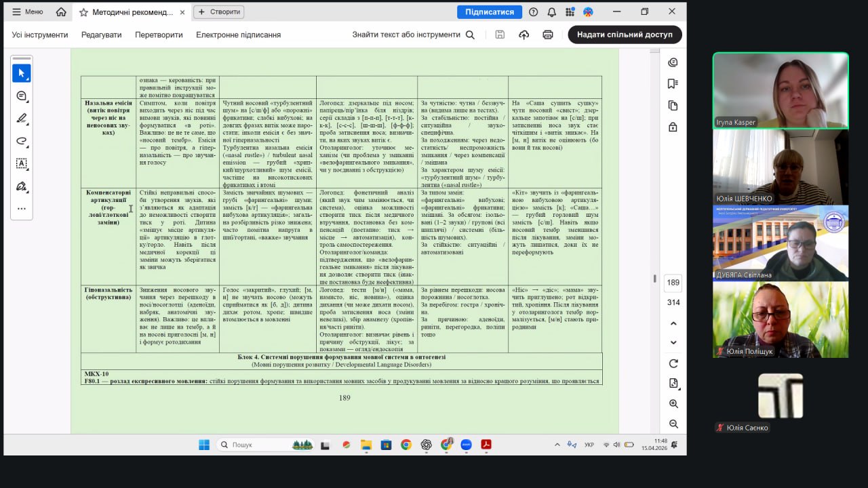
Task: Select the text box tool
Action: click(x=21, y=163)
